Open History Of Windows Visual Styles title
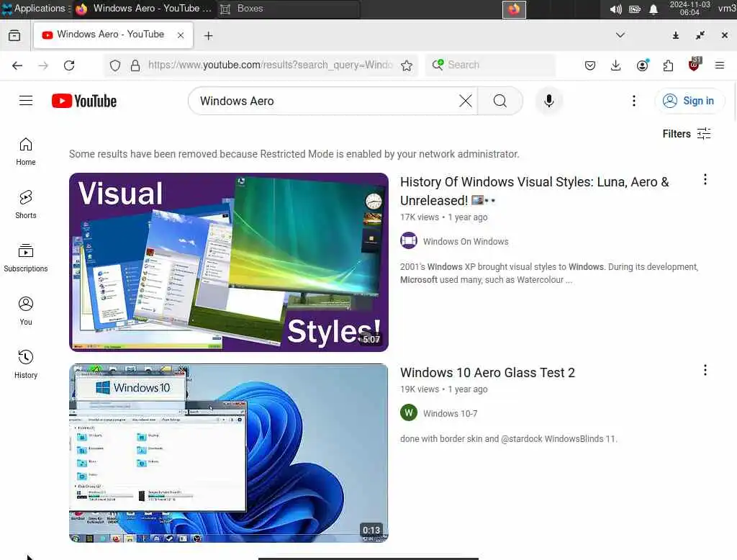Viewport: 737px width, 560px height. point(535,191)
